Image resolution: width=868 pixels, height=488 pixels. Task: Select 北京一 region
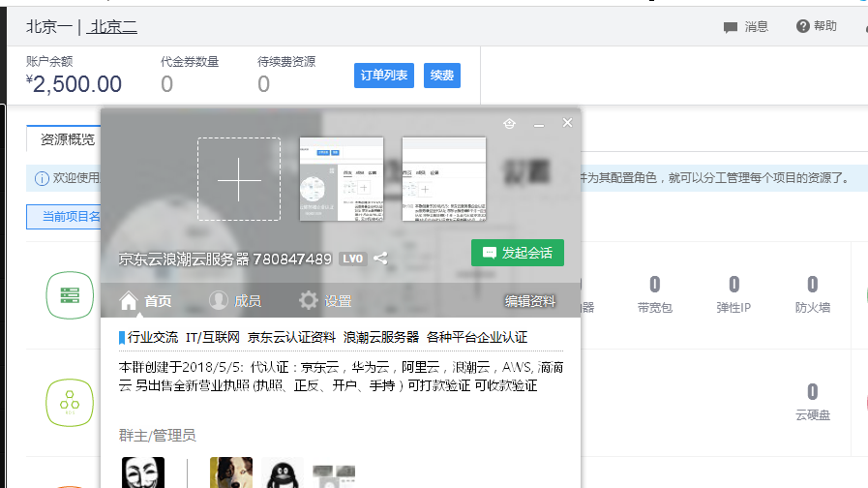click(48, 26)
